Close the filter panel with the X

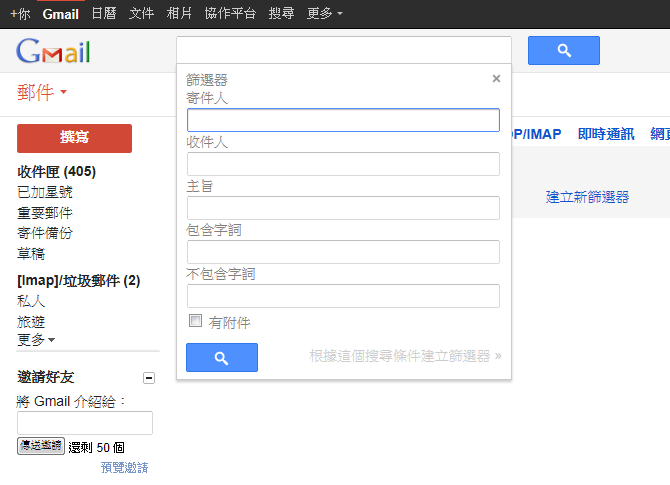coord(496,79)
